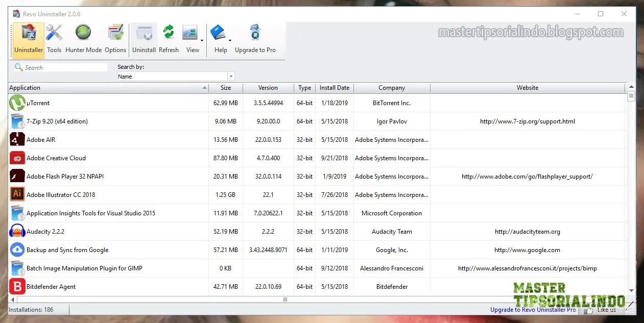Select the Adobe Flash Player 32 NPAPI icon

(17, 177)
